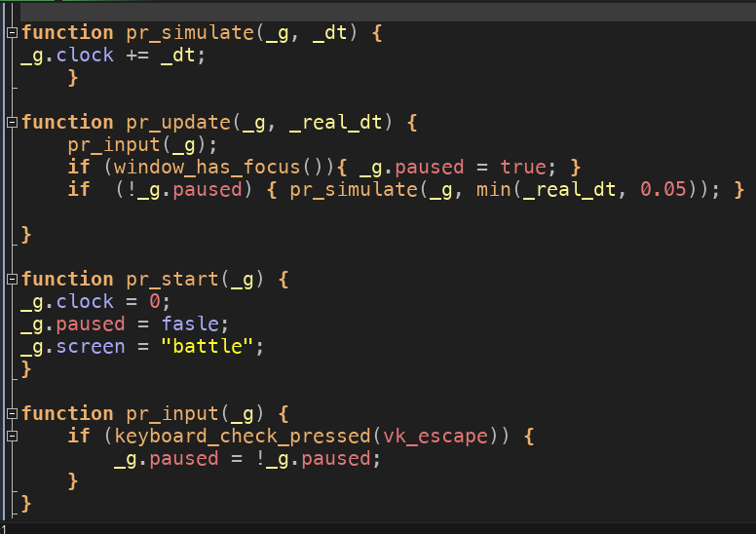Viewport: 756px width, 534px height.
Task: Click the pr_update function name
Action: 178,123
